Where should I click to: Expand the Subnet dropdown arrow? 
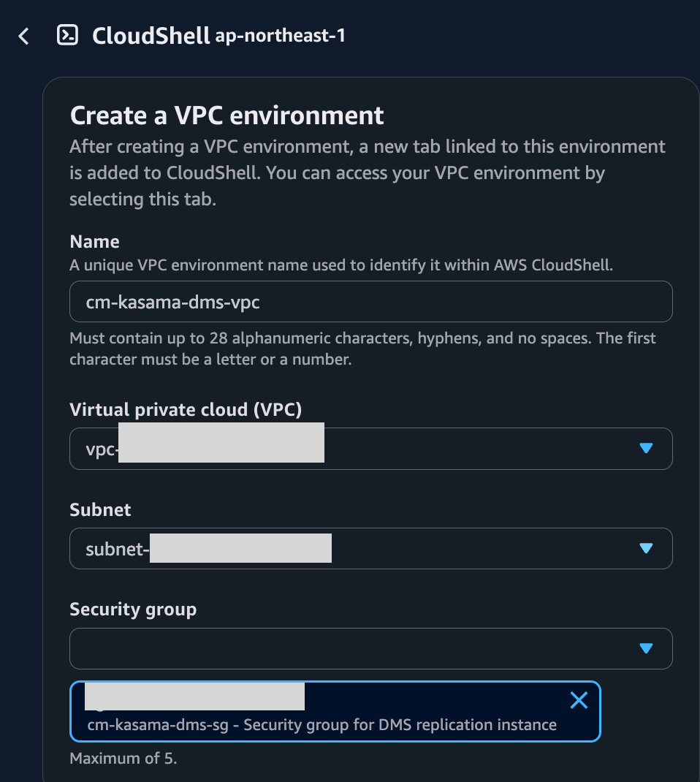click(x=646, y=548)
